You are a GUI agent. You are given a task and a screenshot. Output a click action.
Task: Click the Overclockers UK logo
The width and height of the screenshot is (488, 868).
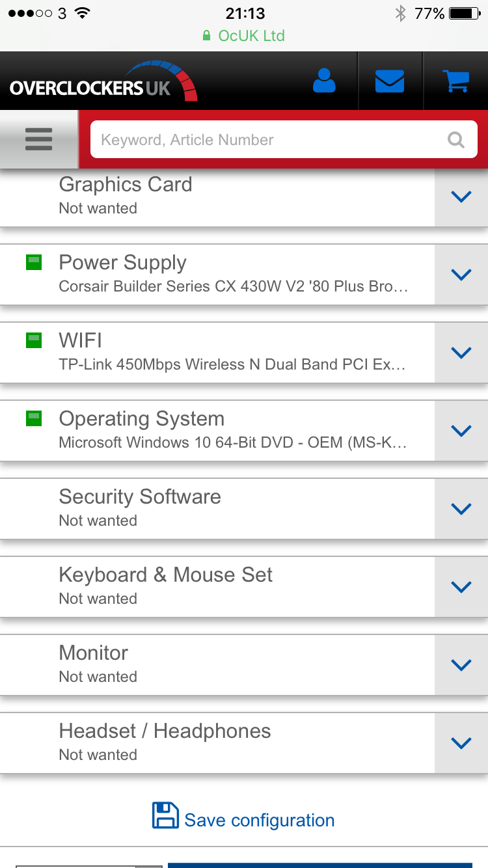point(103,83)
